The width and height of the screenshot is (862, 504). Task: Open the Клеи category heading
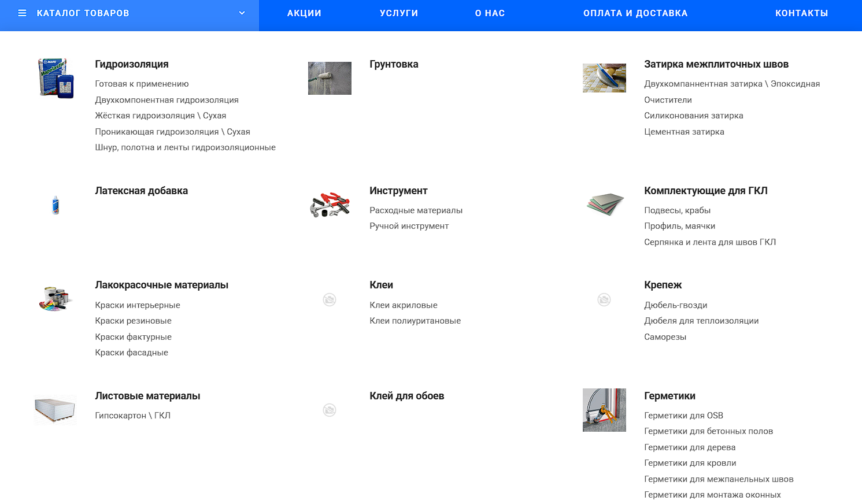(382, 285)
